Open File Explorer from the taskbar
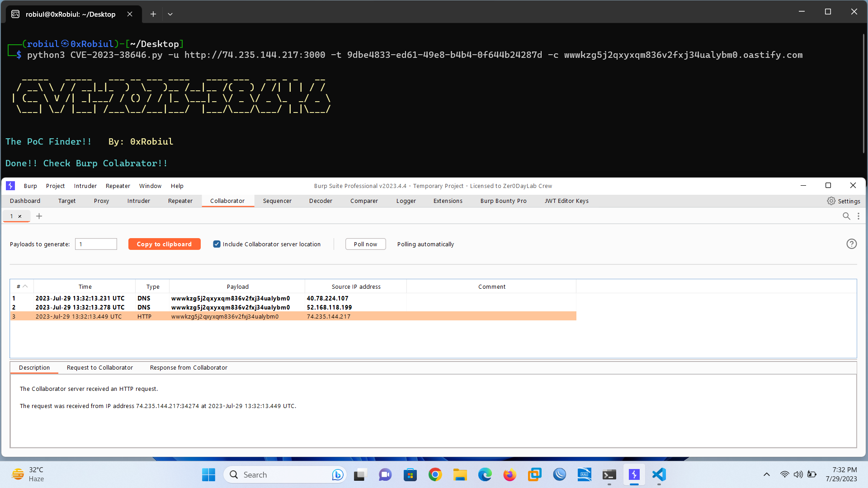The height and width of the screenshot is (488, 868). [x=460, y=474]
